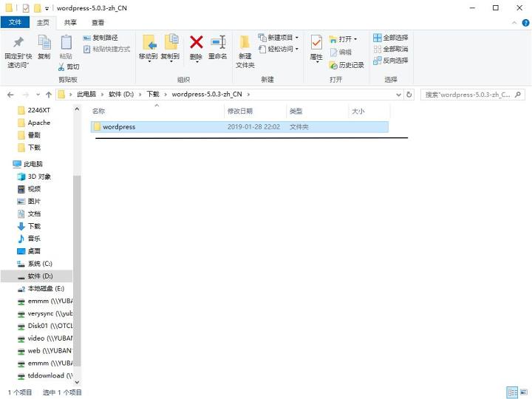Open 视频 (Videos) in the sidebar
Image resolution: width=532 pixels, height=399 pixels.
coord(34,189)
